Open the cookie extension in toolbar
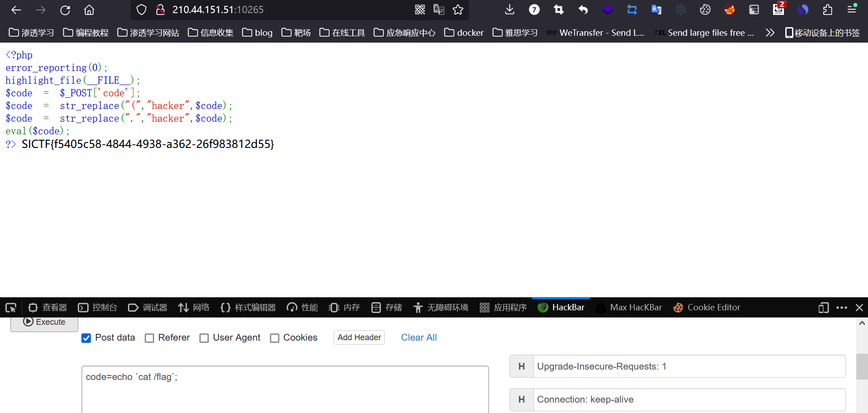868x413 pixels. [x=705, y=9]
